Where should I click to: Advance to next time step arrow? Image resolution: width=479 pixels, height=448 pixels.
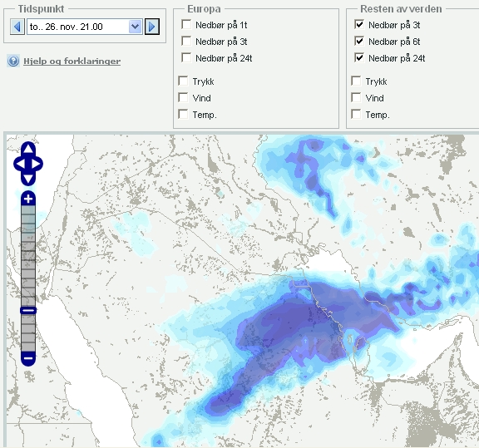[x=152, y=27]
